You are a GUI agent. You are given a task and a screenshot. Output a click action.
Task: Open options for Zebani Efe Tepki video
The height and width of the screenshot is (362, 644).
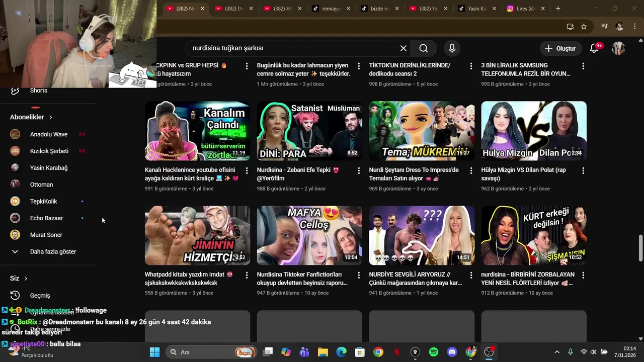click(359, 171)
